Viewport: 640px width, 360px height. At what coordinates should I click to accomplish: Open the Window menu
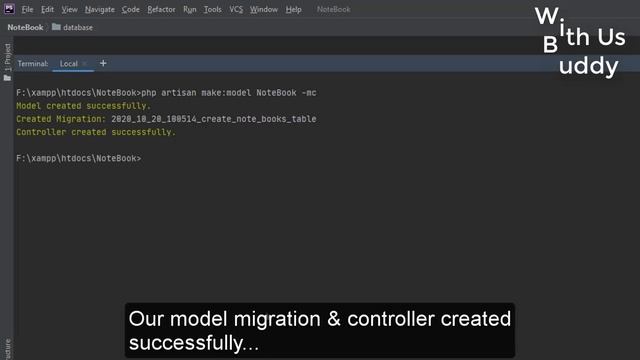264,9
